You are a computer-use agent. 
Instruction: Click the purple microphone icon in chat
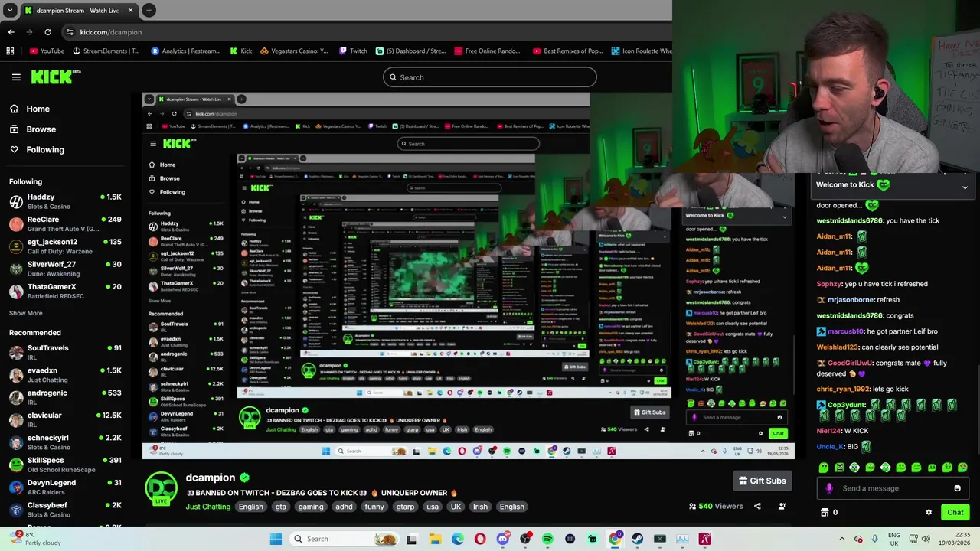point(829,488)
